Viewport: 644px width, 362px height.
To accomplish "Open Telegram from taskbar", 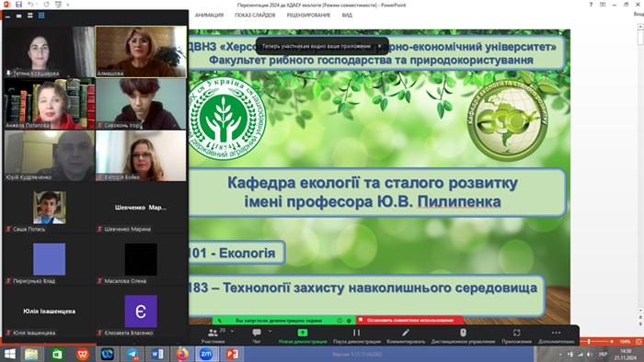I will [132, 354].
